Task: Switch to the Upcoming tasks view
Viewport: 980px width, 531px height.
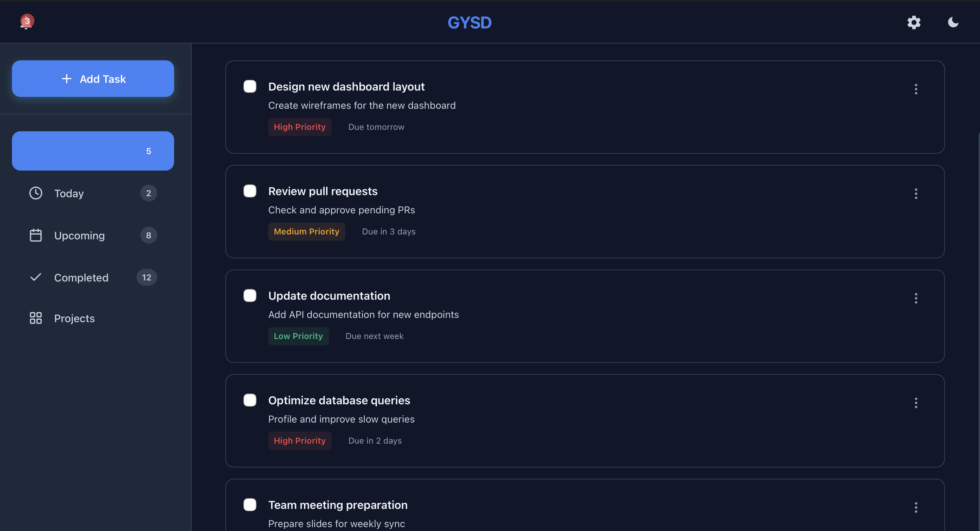Action: (79, 235)
